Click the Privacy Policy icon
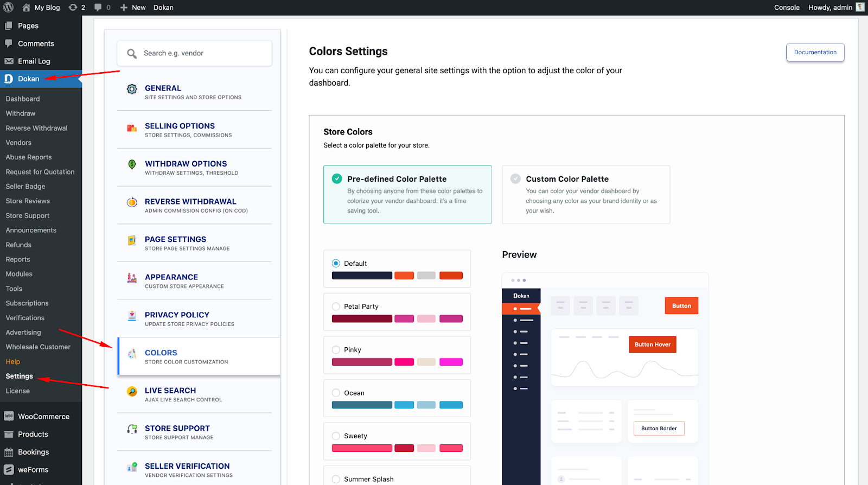Image resolution: width=868 pixels, height=485 pixels. [132, 316]
